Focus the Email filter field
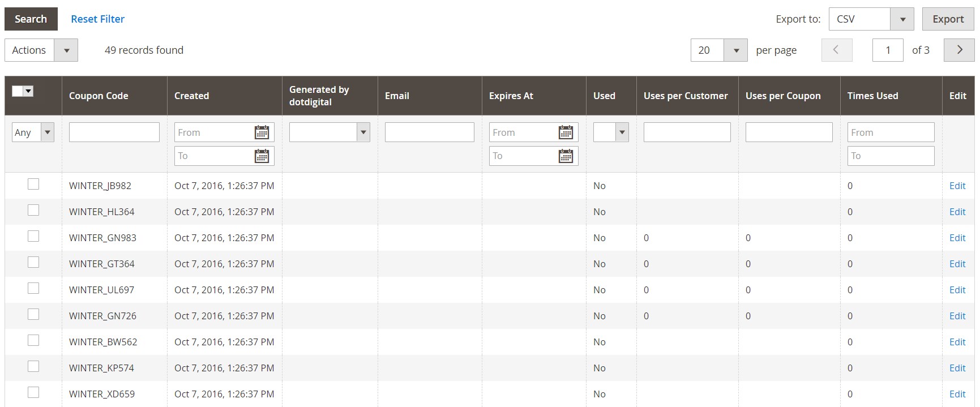The image size is (980, 407). 430,132
